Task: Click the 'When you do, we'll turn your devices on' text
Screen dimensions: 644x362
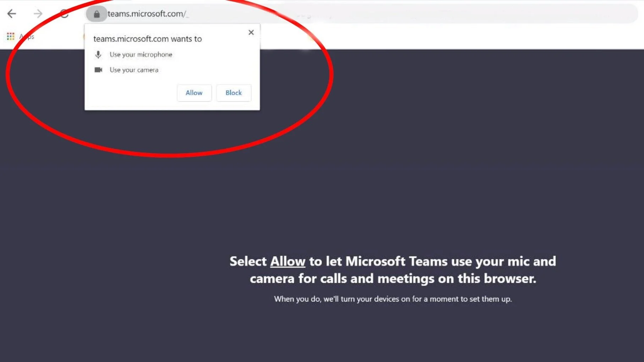Action: tap(393, 299)
